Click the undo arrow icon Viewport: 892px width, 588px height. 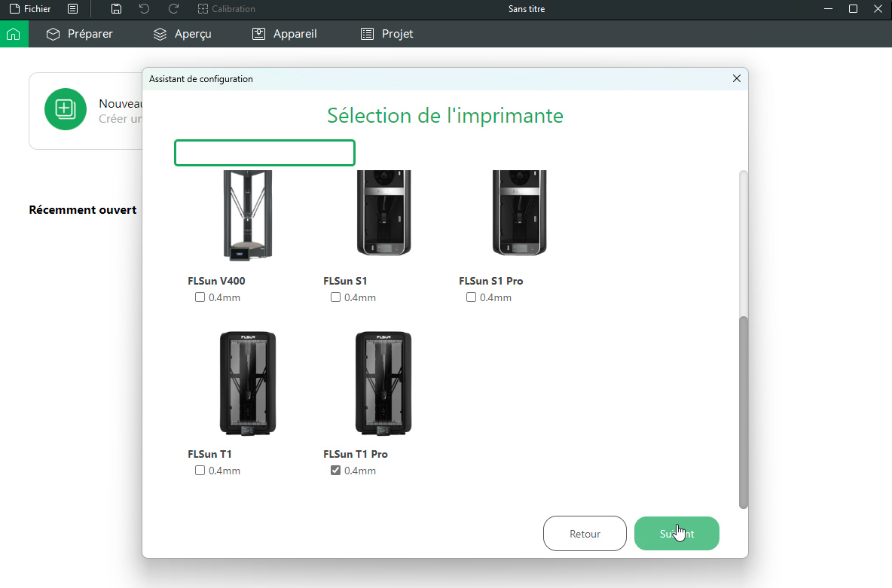(145, 8)
